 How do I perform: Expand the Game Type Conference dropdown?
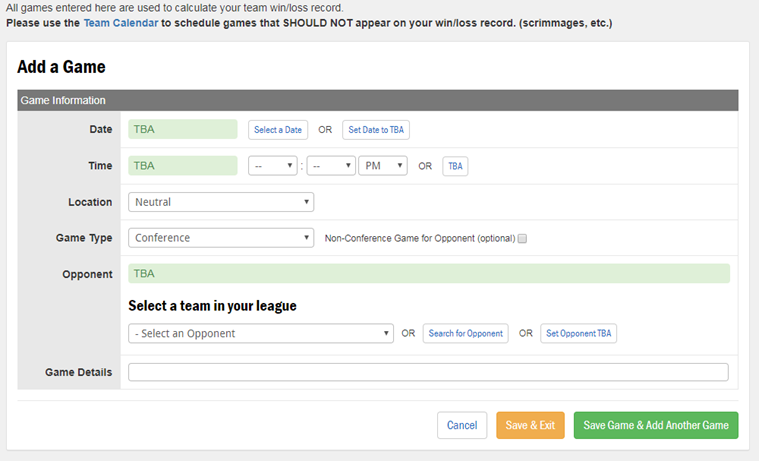click(x=221, y=238)
